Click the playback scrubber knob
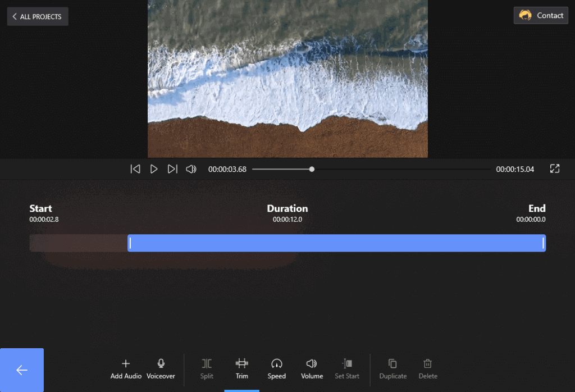Image resolution: width=575 pixels, height=392 pixels. 312,170
